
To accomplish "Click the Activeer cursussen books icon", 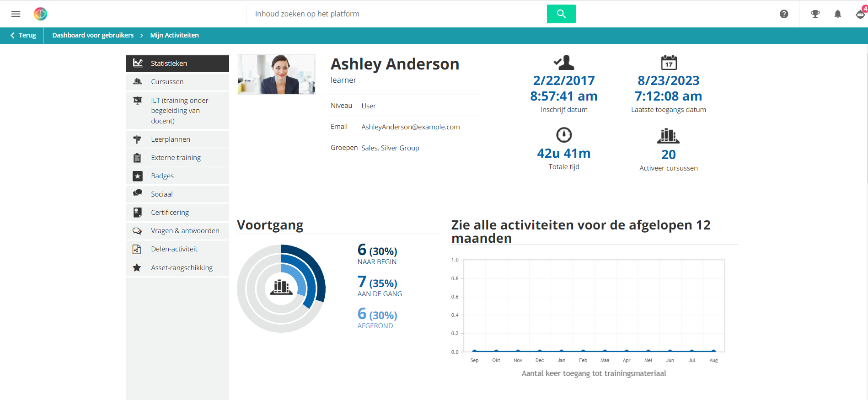I will click(668, 135).
